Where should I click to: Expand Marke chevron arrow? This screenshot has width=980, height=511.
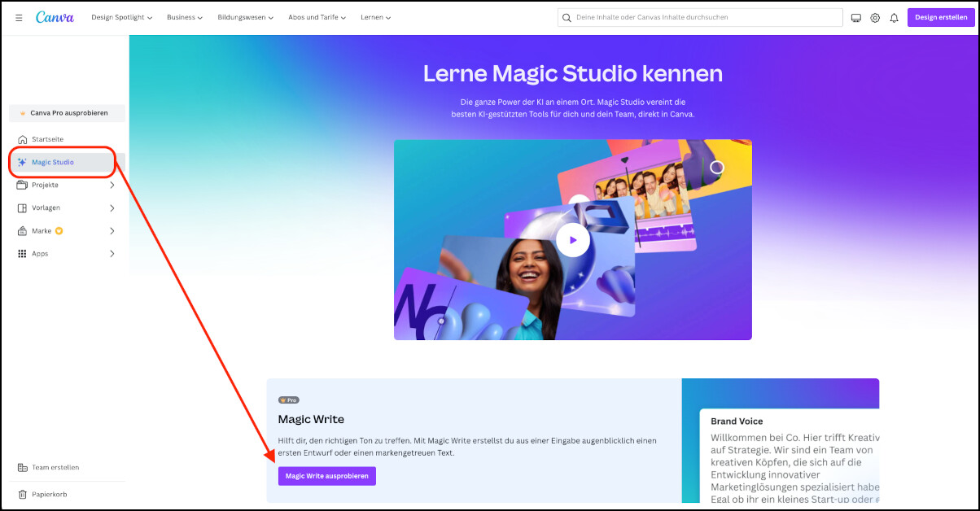coord(112,230)
